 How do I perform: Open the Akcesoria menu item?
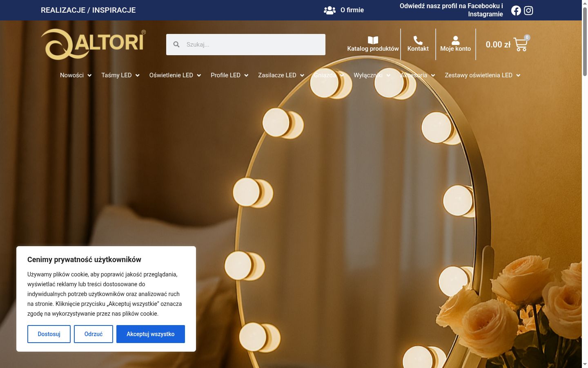point(414,75)
